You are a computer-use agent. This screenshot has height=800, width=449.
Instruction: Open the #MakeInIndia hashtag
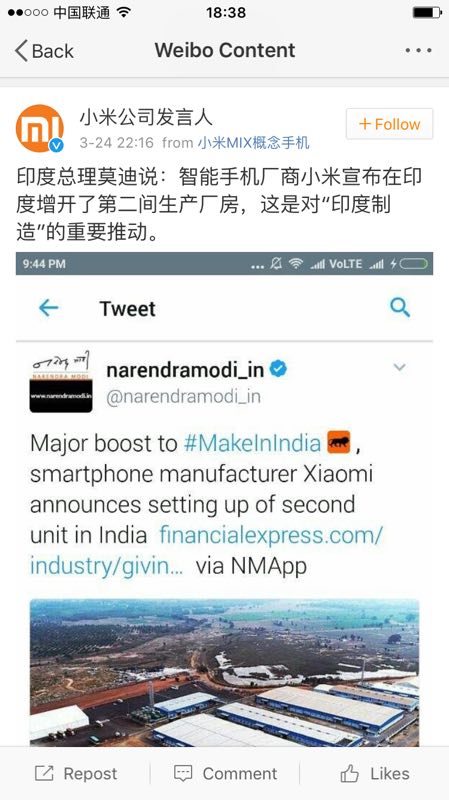pos(253,442)
